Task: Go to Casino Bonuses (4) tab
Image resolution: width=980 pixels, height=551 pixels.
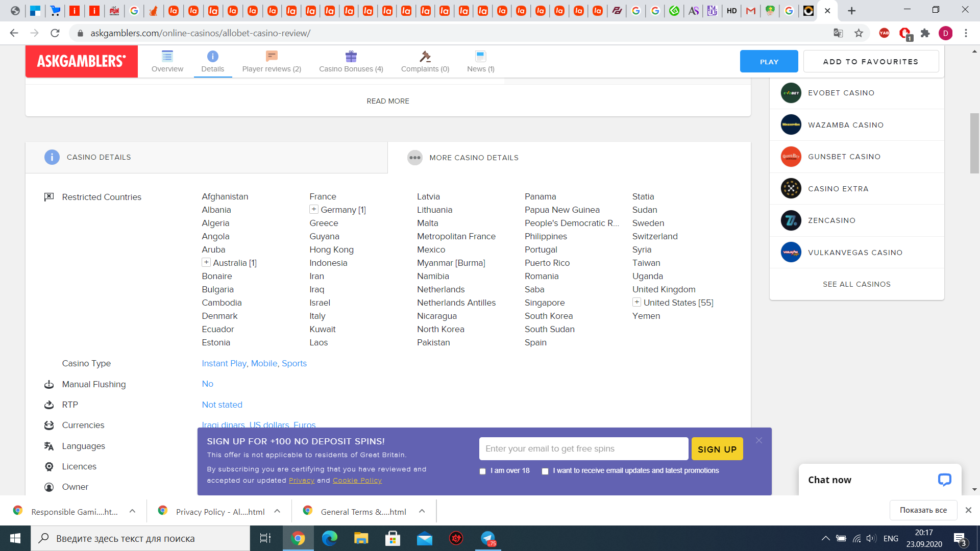Action: click(x=351, y=62)
